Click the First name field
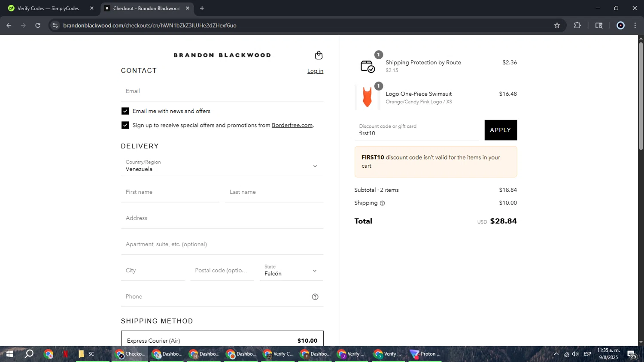This screenshot has width=644, height=362. [x=170, y=192]
